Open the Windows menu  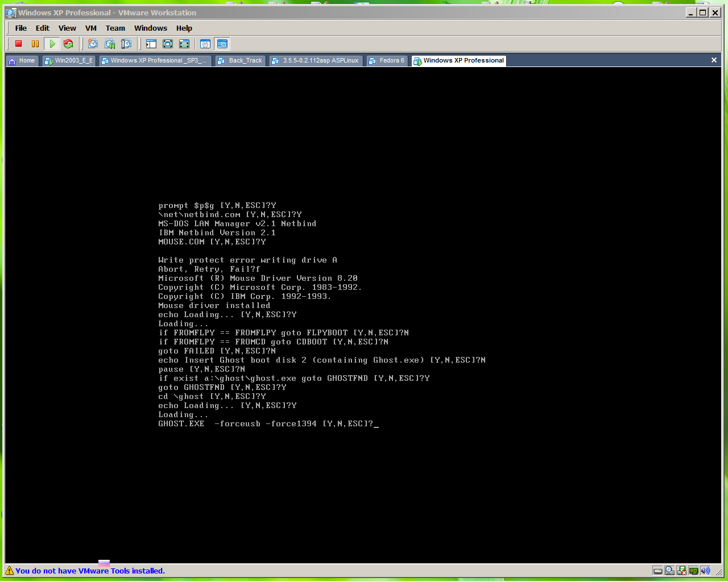pyautogui.click(x=151, y=28)
